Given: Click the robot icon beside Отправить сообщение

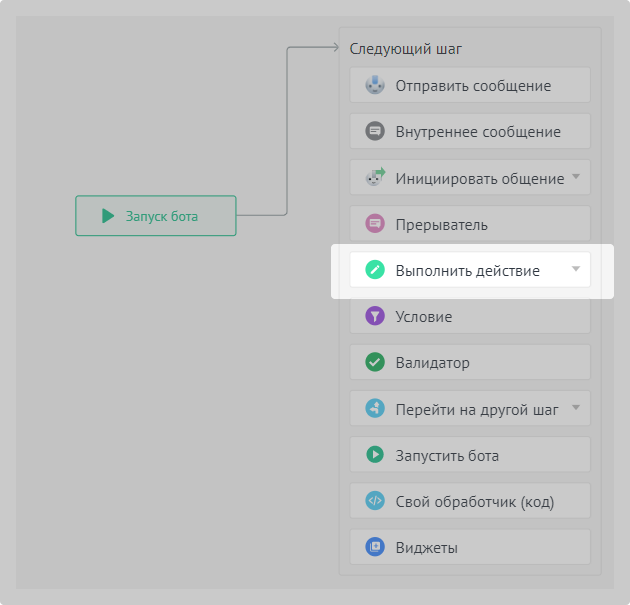Looking at the screenshot, I should [x=375, y=85].
